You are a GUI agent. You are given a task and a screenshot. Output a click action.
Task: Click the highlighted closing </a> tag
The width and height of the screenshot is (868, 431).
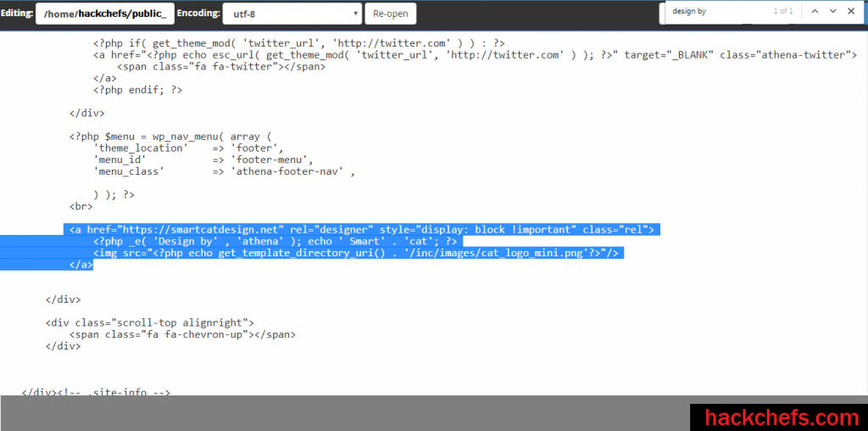click(x=81, y=266)
